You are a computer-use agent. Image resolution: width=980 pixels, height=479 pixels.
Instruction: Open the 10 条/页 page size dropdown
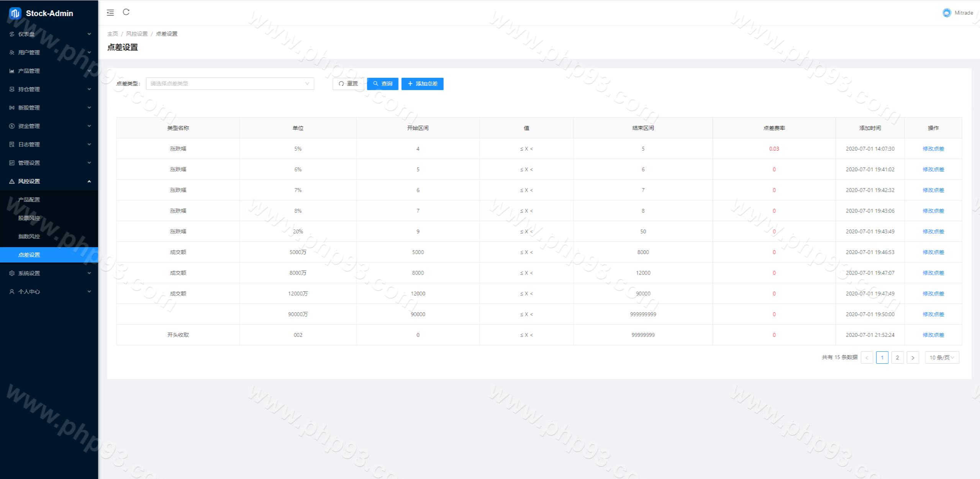pos(942,358)
